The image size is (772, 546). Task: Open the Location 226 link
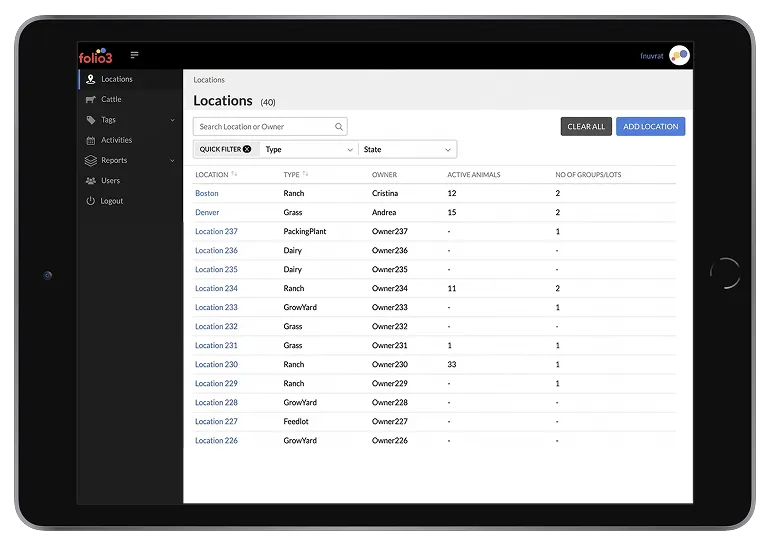point(216,441)
